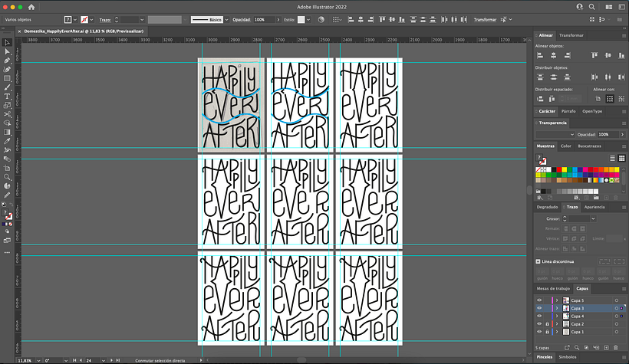Delete selected layer with trash icon

(616, 348)
